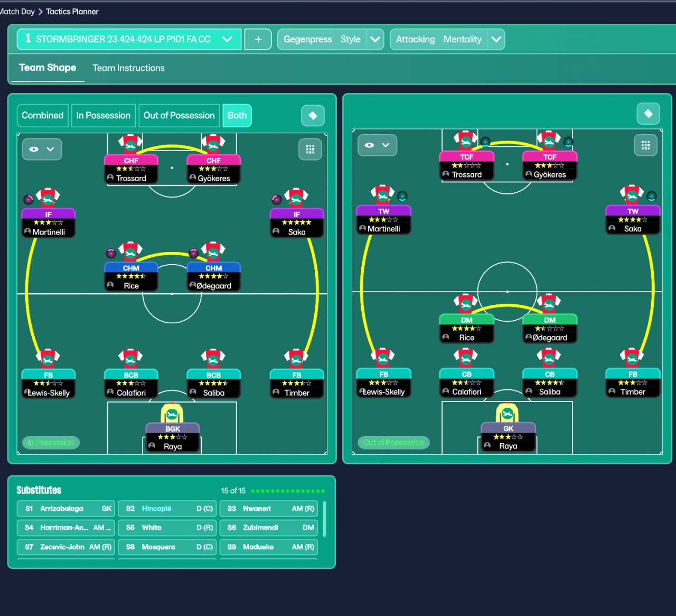Viewport: 676px width, 616px height.
Task: Select Saliba's shirt icon above the CB card
Action: (x=549, y=358)
